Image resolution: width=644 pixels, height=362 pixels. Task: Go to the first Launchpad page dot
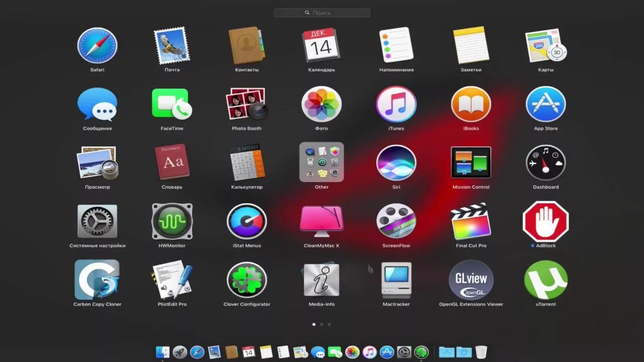(314, 324)
